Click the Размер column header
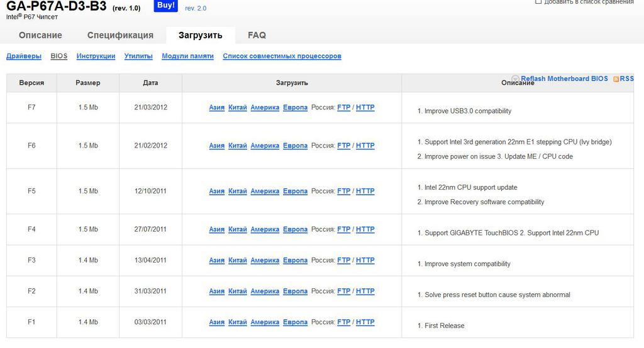The image size is (644, 348). (x=88, y=83)
